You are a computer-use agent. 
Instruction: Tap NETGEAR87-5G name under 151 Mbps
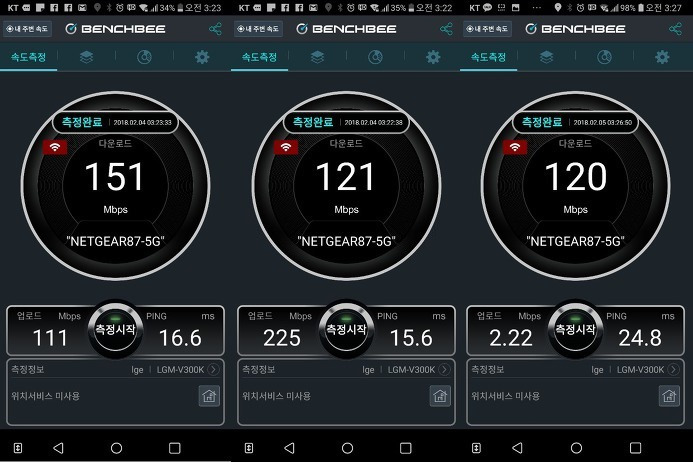pos(115,241)
